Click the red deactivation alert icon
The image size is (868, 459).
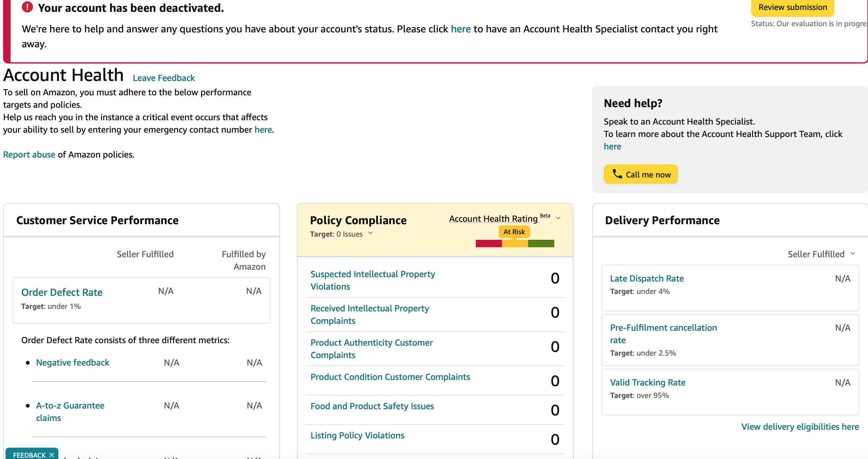click(27, 7)
